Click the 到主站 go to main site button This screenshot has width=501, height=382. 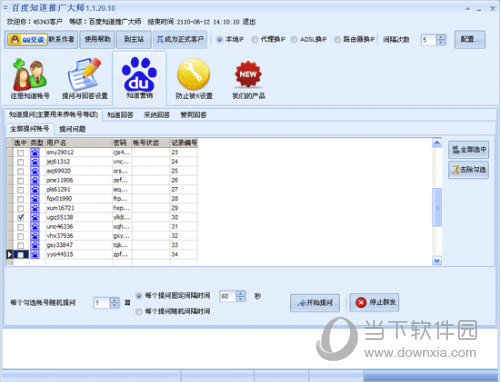[x=134, y=39]
